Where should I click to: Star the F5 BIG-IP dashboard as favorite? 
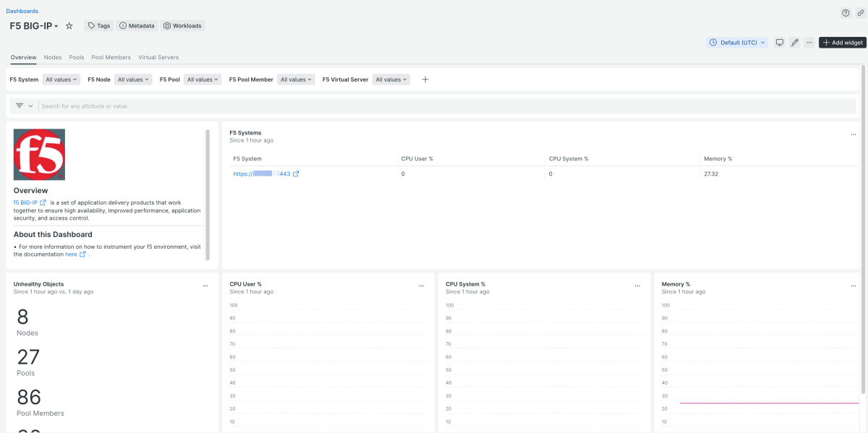pyautogui.click(x=69, y=26)
